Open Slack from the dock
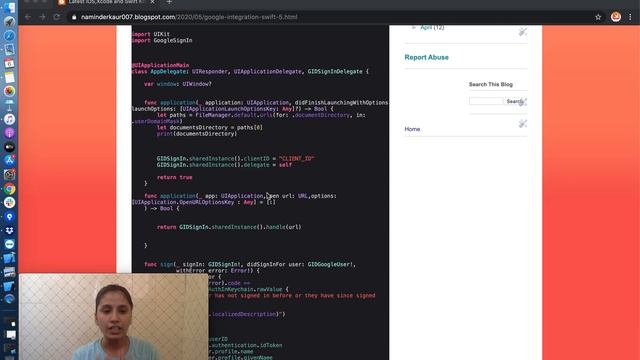640x360 pixels. pyautogui.click(x=9, y=202)
